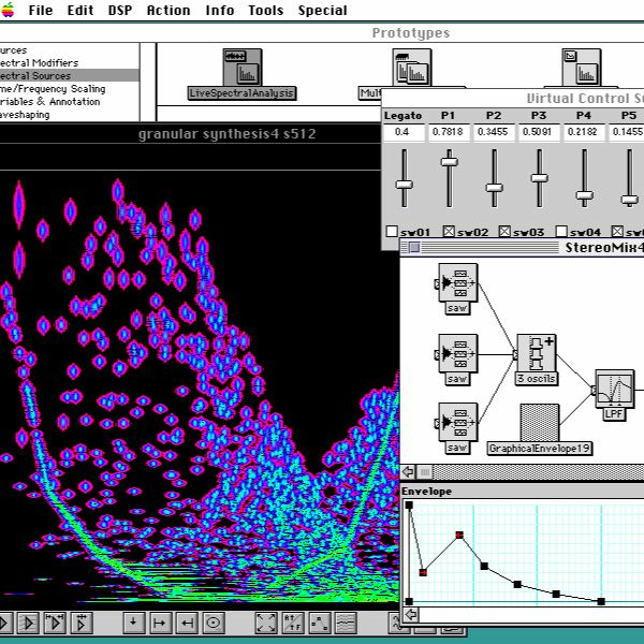Click the left-arrow-to-bar toolbar button
Screen dimensions: 644x644
click(x=187, y=623)
